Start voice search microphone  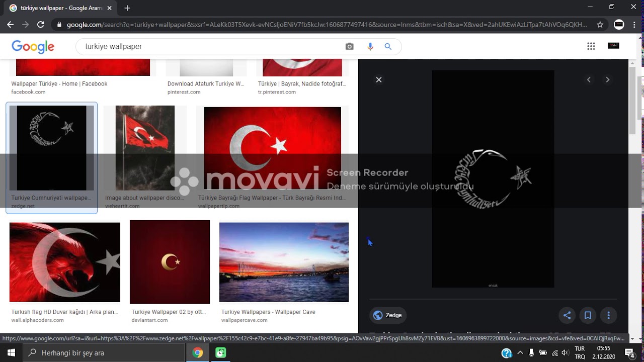coord(370,46)
